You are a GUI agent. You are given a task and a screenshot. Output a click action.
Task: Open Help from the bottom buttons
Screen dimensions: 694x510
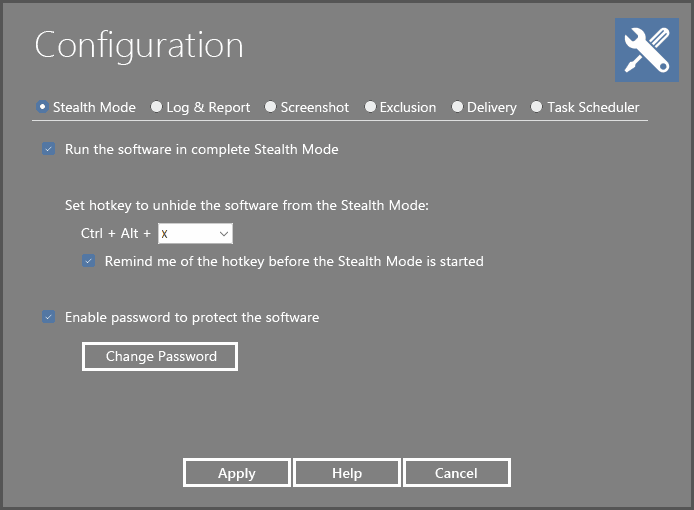click(347, 473)
